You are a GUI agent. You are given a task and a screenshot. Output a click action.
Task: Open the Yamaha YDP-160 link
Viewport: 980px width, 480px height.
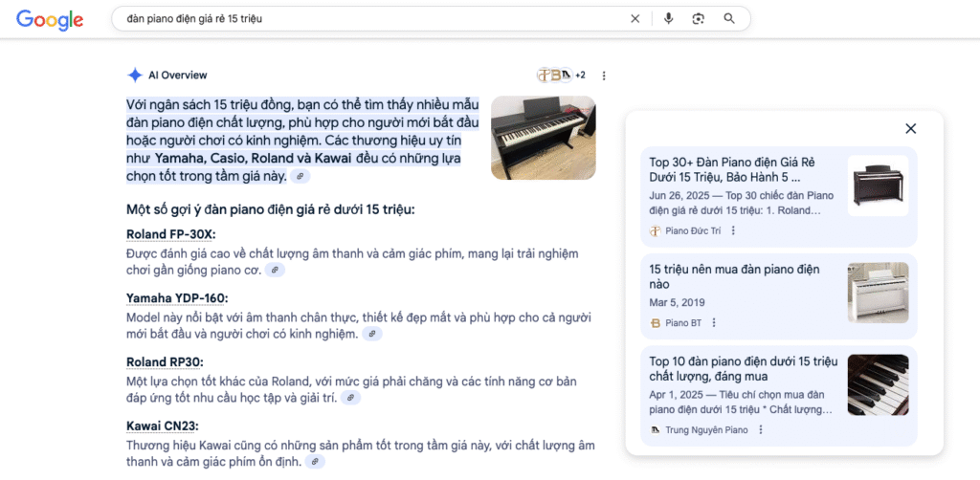point(176,298)
